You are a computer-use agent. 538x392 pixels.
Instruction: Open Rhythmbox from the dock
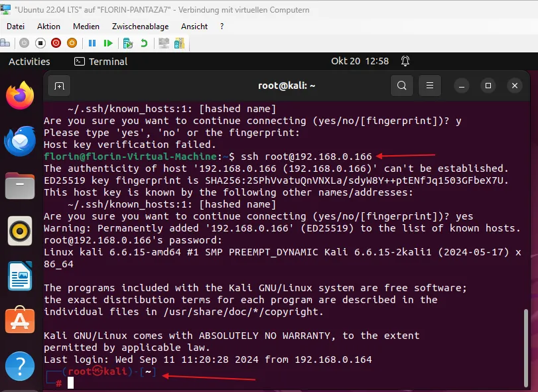(x=20, y=231)
